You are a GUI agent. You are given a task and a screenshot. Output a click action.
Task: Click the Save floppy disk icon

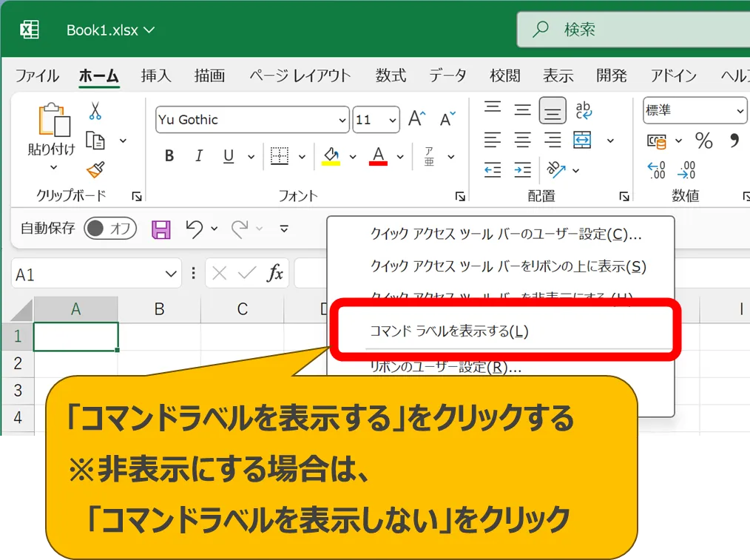tap(161, 229)
